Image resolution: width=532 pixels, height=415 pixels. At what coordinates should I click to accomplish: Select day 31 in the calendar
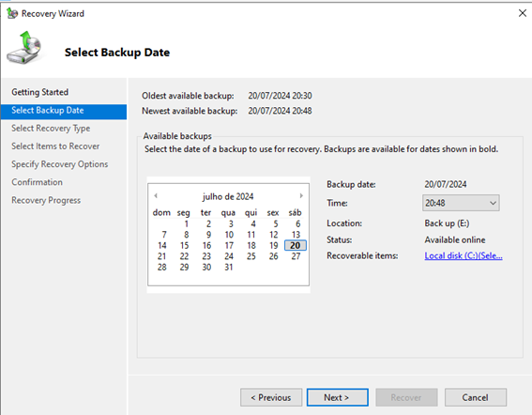[x=229, y=268]
